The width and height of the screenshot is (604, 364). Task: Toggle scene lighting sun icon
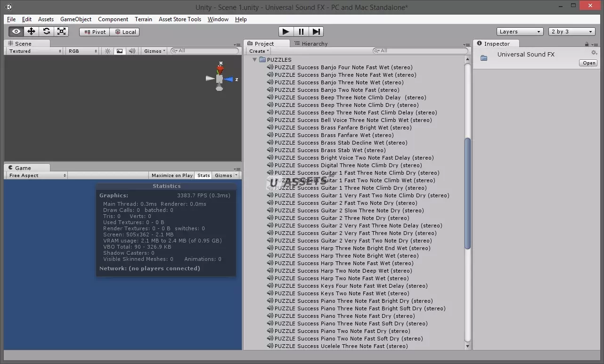pyautogui.click(x=108, y=51)
